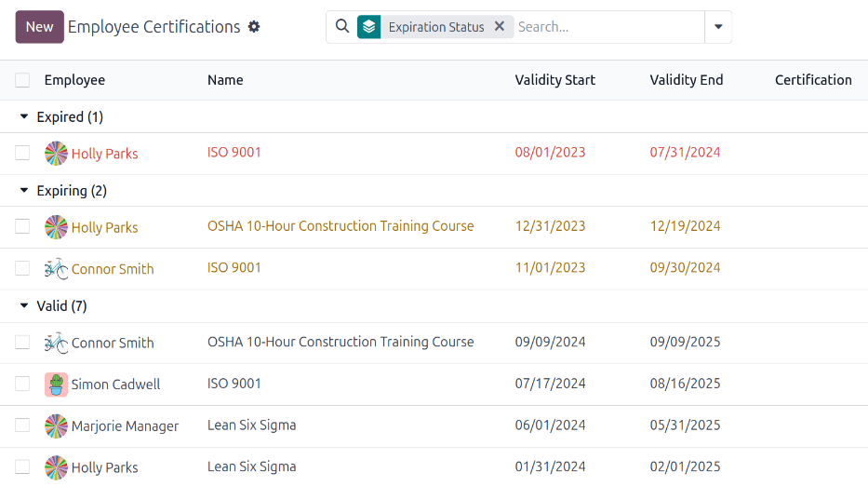
Task: Click the magnifying glass search icon
Action: point(341,27)
